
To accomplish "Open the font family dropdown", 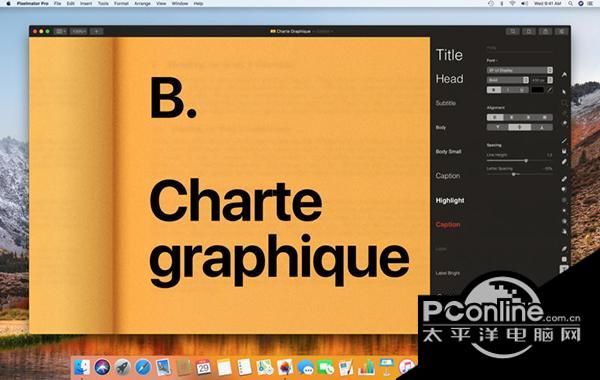I will (520, 70).
